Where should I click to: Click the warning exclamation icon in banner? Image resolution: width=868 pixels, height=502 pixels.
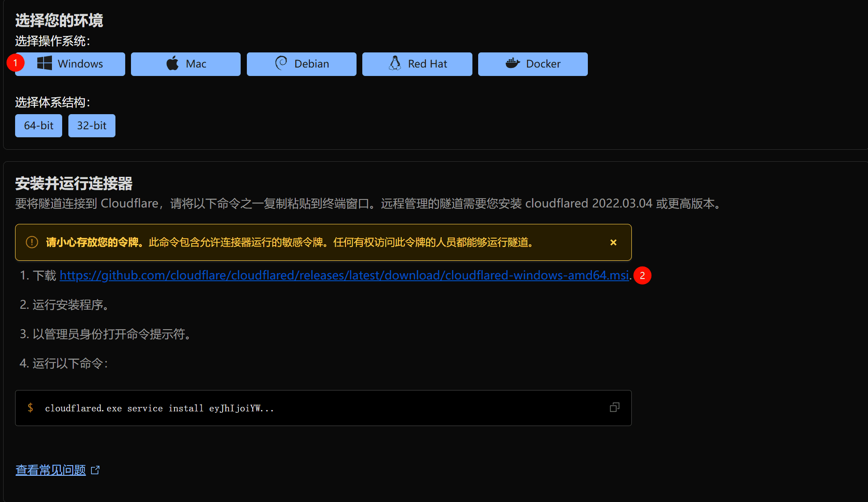click(32, 242)
